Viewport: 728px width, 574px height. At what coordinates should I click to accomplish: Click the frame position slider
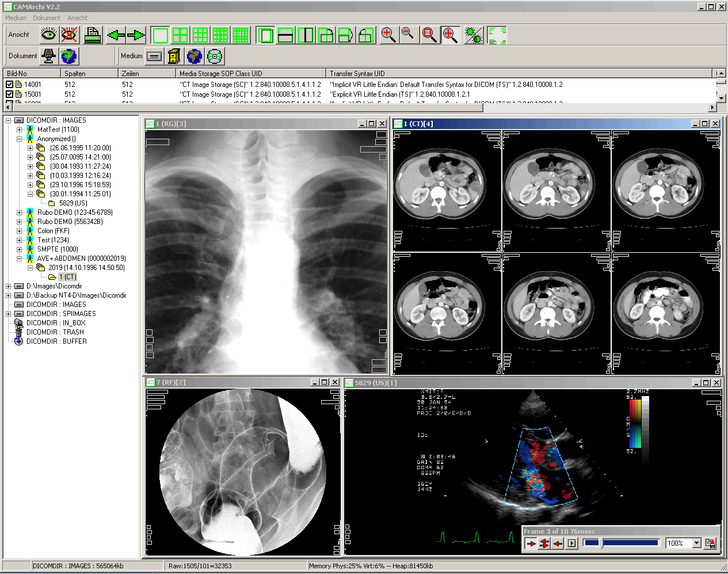tap(621, 543)
